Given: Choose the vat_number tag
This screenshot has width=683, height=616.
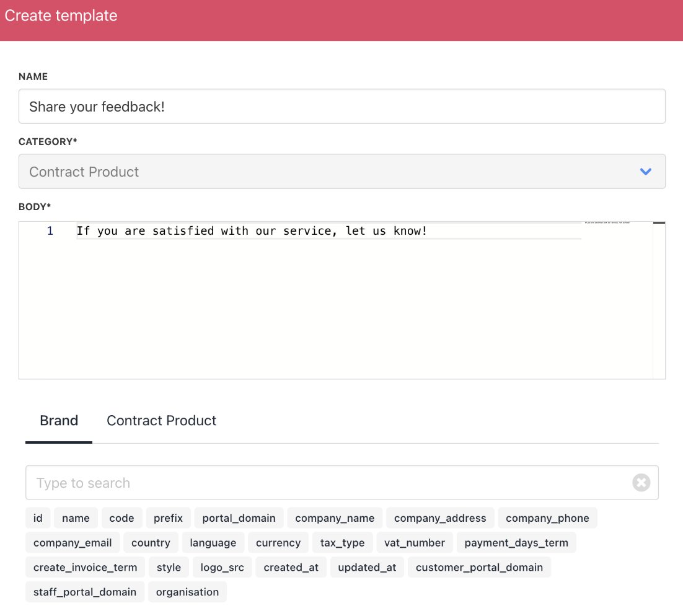Looking at the screenshot, I should coord(414,543).
